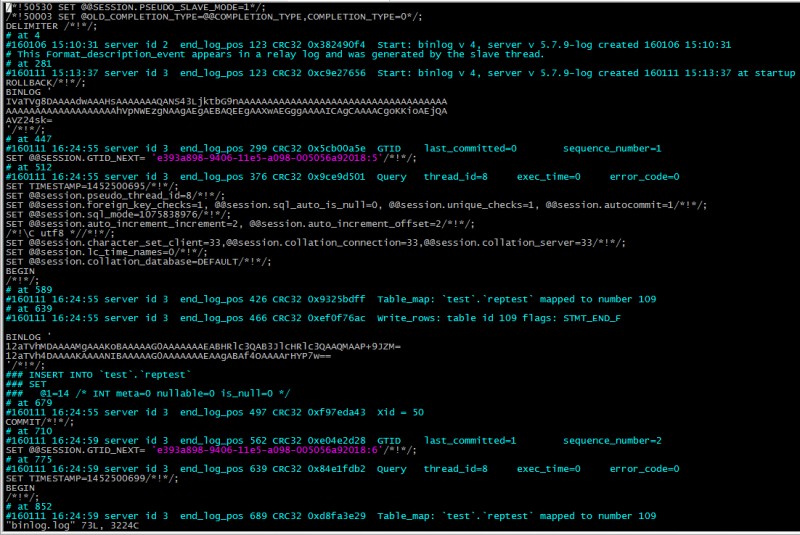Click the Format_description_event relay log comment

tap(275, 54)
